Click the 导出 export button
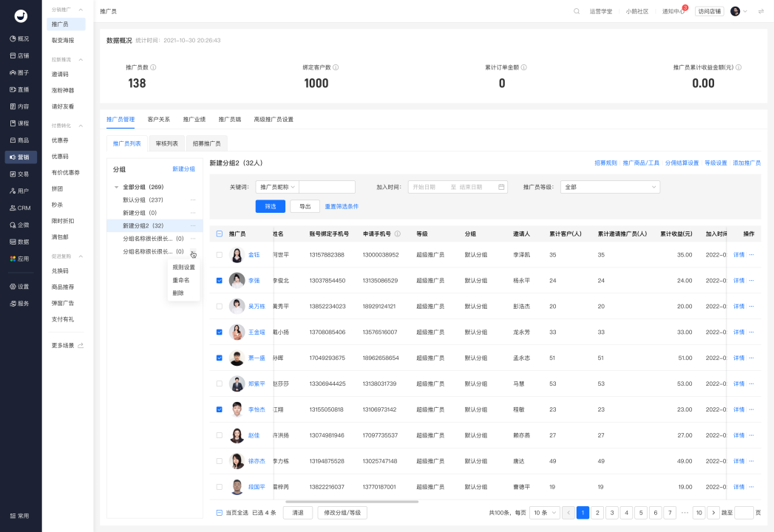774x532 pixels. click(305, 206)
